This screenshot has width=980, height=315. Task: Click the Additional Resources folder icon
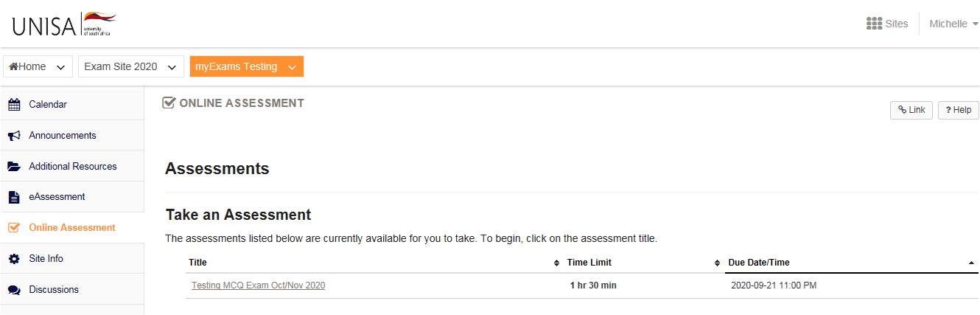tap(14, 167)
